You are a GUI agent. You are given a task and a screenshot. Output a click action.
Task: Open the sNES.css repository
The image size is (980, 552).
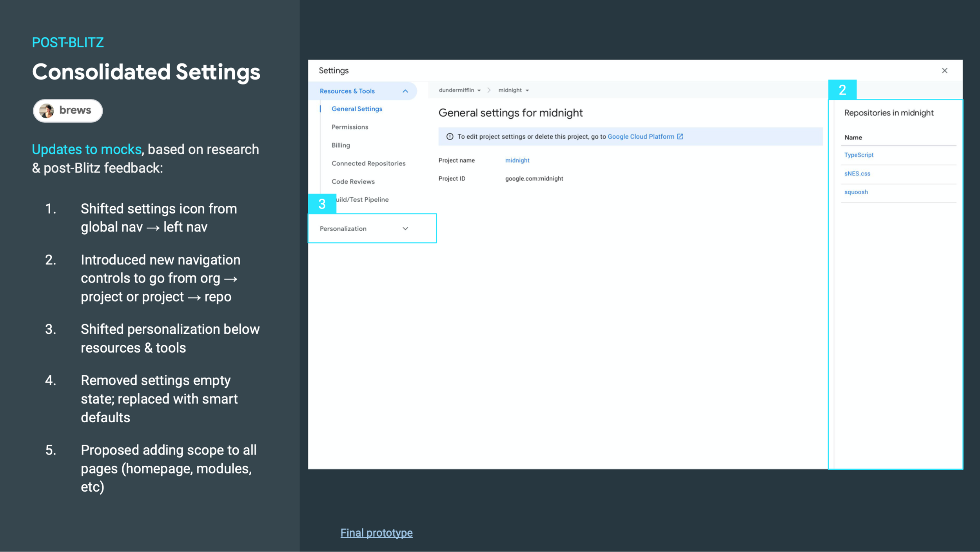(857, 174)
